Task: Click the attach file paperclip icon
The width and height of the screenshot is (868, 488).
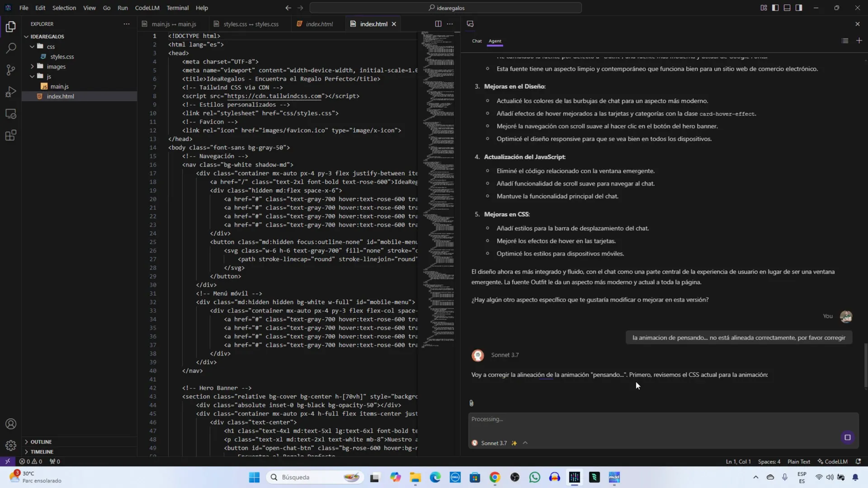Action: tap(471, 403)
